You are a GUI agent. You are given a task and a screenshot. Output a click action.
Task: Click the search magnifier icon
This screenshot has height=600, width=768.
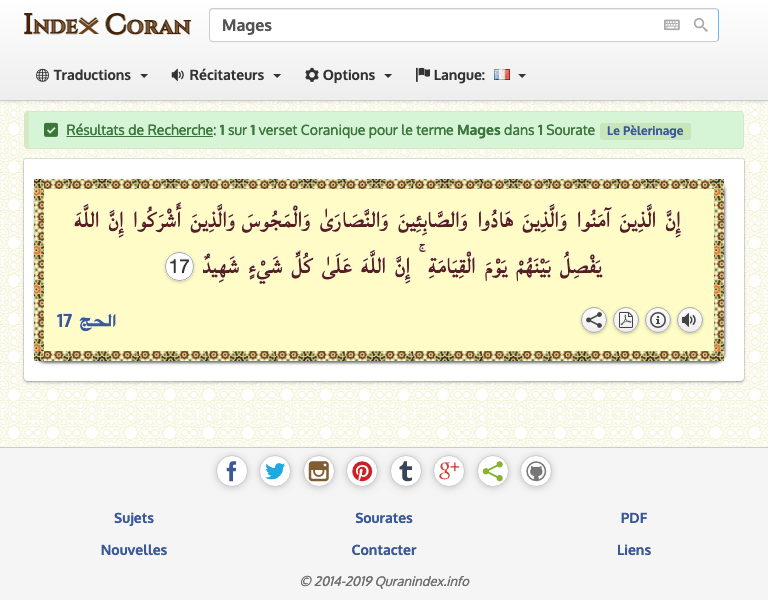coord(701,25)
